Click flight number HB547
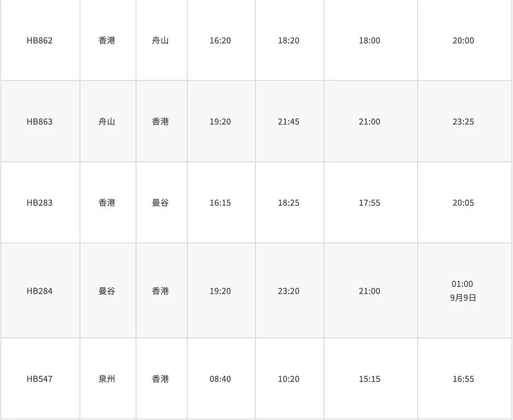The height and width of the screenshot is (420, 513). pyautogui.click(x=39, y=379)
